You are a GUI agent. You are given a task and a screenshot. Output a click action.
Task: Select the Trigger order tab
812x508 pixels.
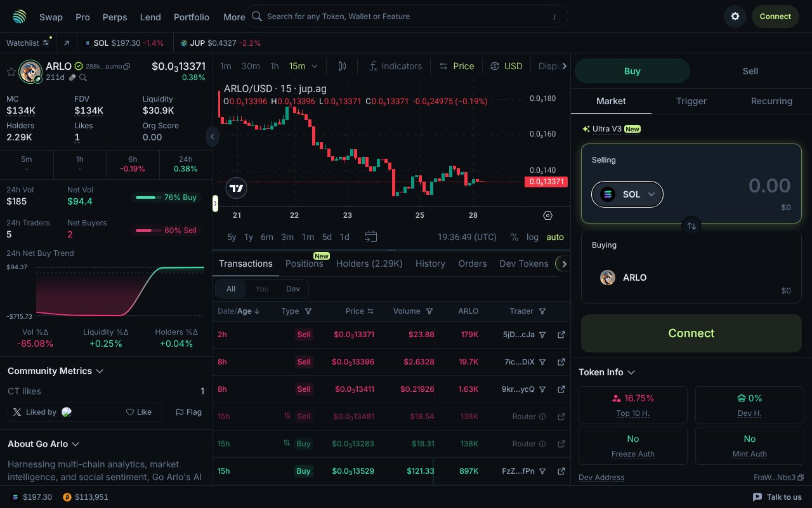691,101
